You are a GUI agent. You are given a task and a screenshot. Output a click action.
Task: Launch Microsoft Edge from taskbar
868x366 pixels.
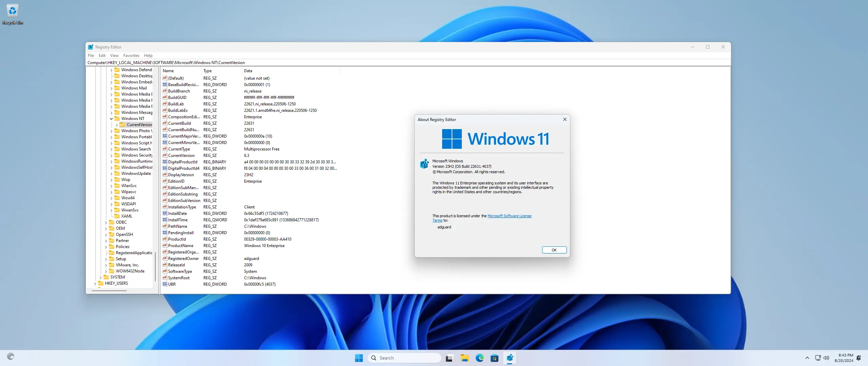(479, 358)
